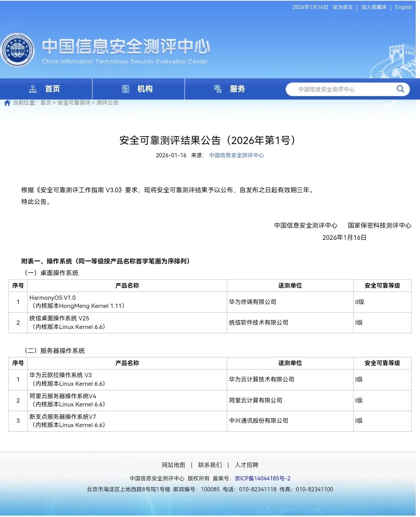Click the home icon beside 当前位置
420x517 pixels.
pyautogui.click(x=7, y=103)
